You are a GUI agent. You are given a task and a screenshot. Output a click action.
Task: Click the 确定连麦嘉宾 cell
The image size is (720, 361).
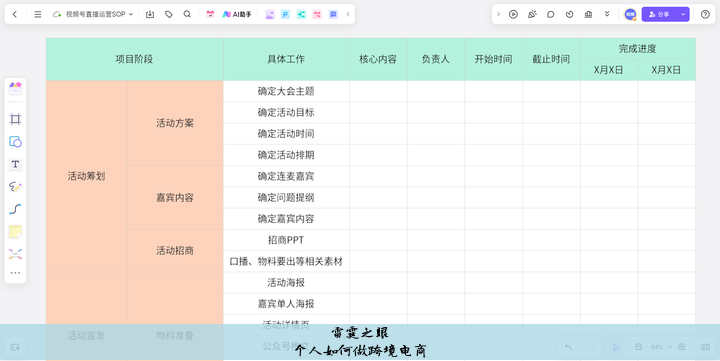(286, 176)
